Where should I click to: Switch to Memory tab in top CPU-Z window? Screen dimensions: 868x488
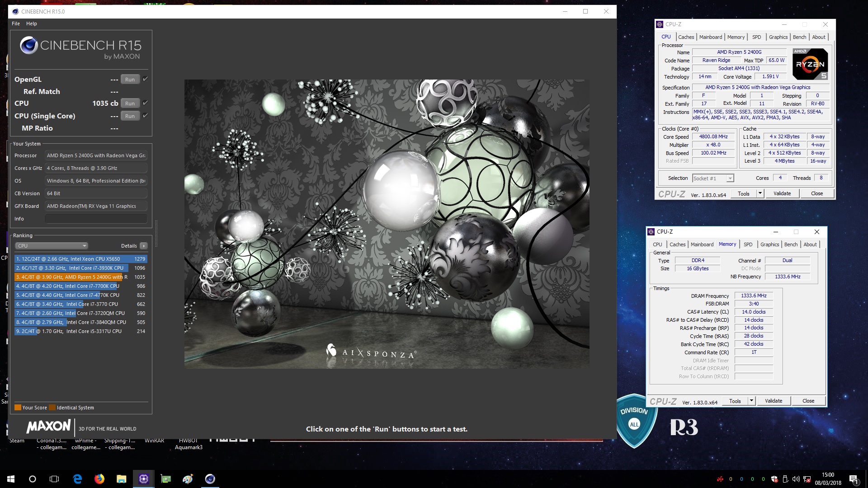click(x=736, y=37)
